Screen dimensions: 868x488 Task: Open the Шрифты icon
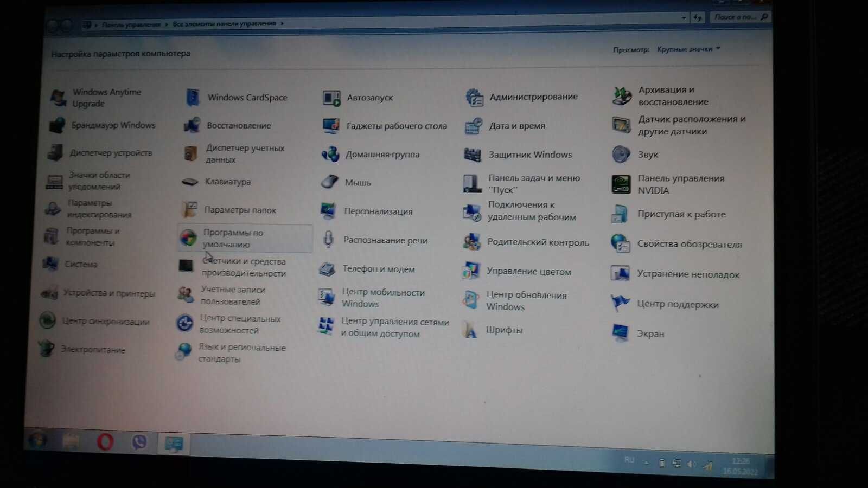coord(470,330)
